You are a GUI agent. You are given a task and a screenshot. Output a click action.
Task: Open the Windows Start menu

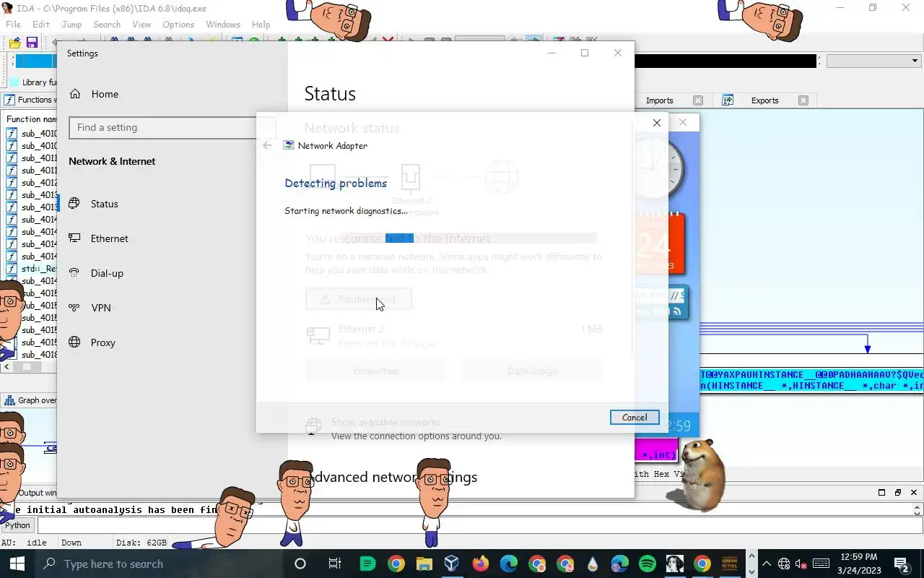(x=16, y=564)
